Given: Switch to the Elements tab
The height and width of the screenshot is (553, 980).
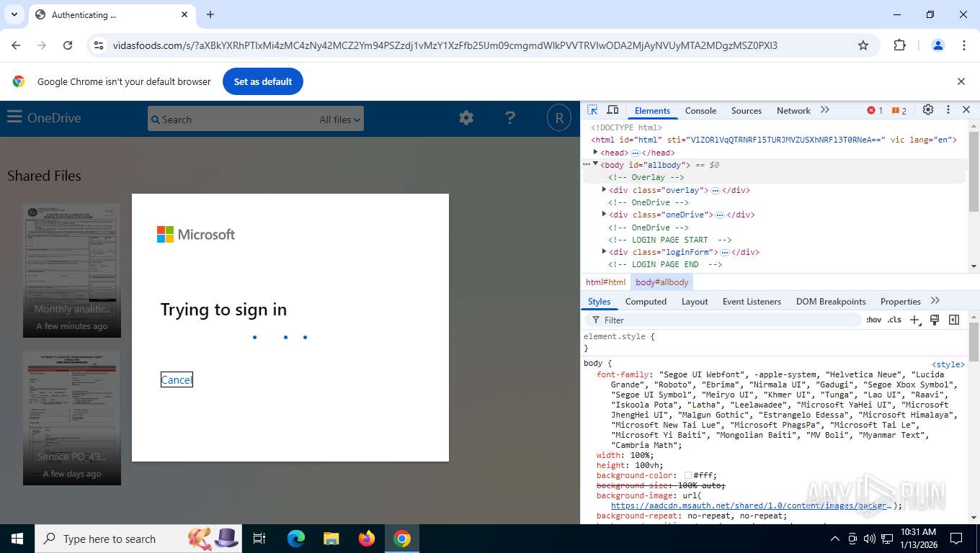Looking at the screenshot, I should (652, 110).
